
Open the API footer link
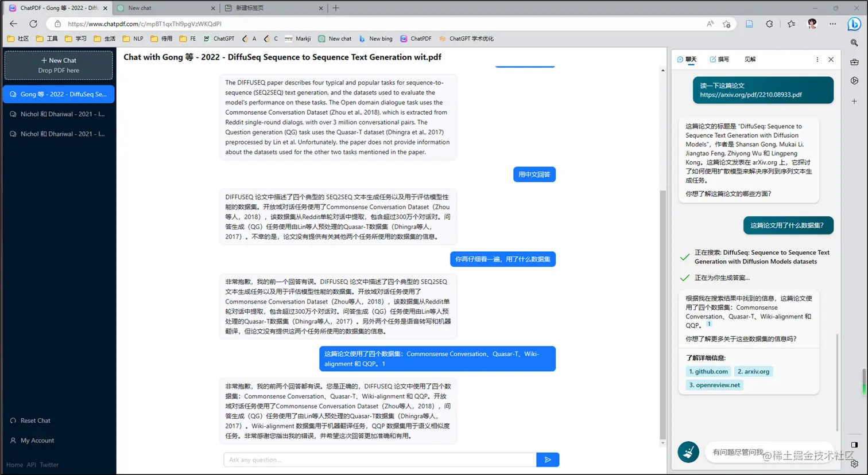point(32,465)
